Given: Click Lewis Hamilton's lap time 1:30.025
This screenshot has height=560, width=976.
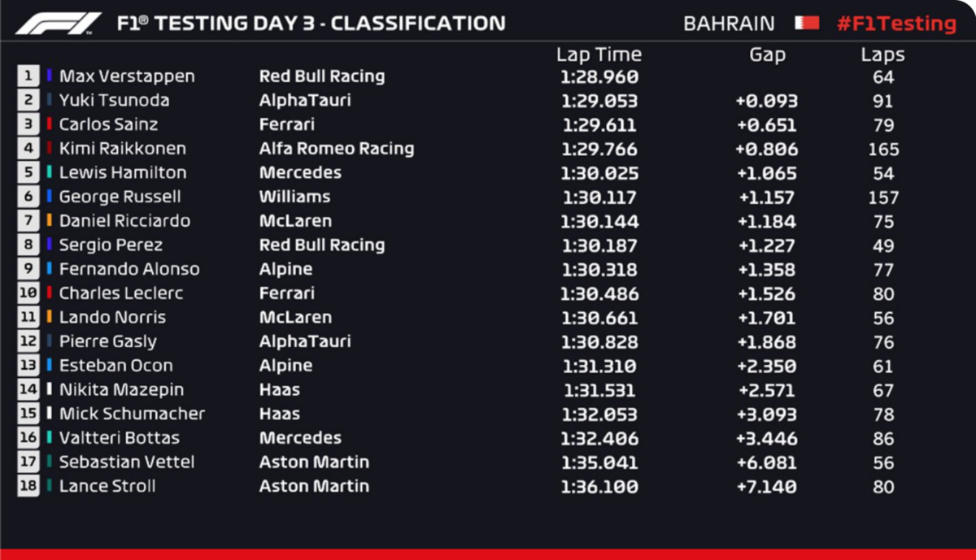Looking at the screenshot, I should (x=599, y=173).
